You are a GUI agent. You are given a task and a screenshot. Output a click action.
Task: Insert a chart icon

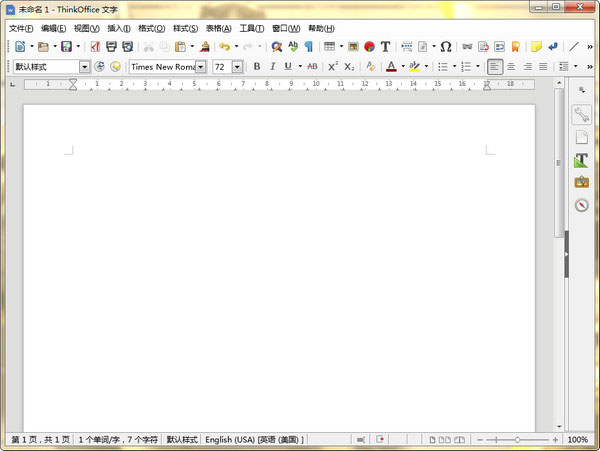click(369, 47)
